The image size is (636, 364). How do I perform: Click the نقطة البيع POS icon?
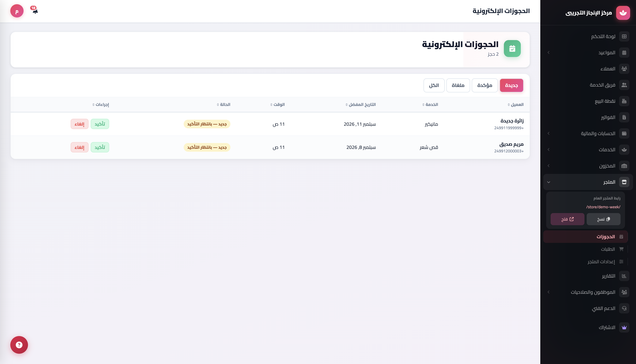pos(624,101)
